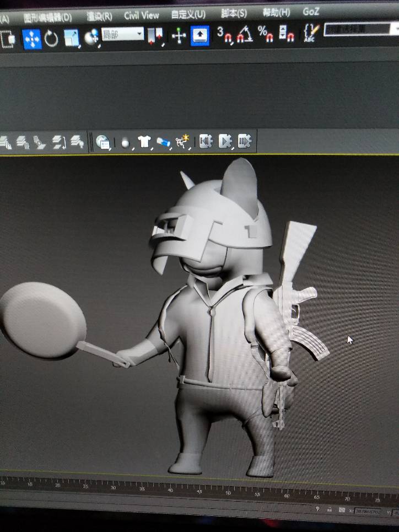The image size is (399, 532).
Task: Toggle Keyboard Shortcut Override button
Action: click(200, 35)
